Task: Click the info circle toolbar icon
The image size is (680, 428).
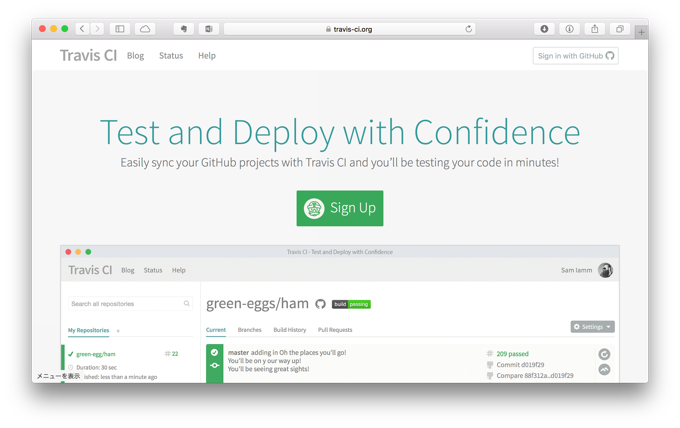Action: coord(569,29)
